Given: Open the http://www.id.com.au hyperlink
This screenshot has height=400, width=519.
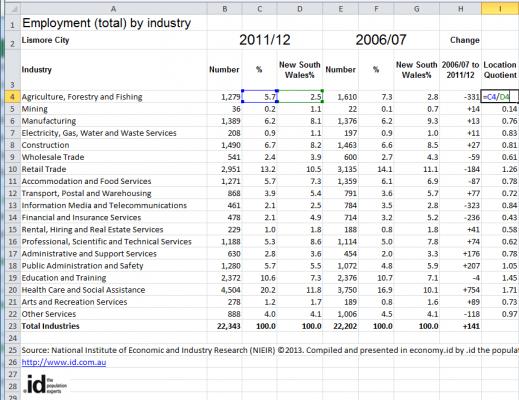Looking at the screenshot, I should pyautogui.click(x=64, y=362).
